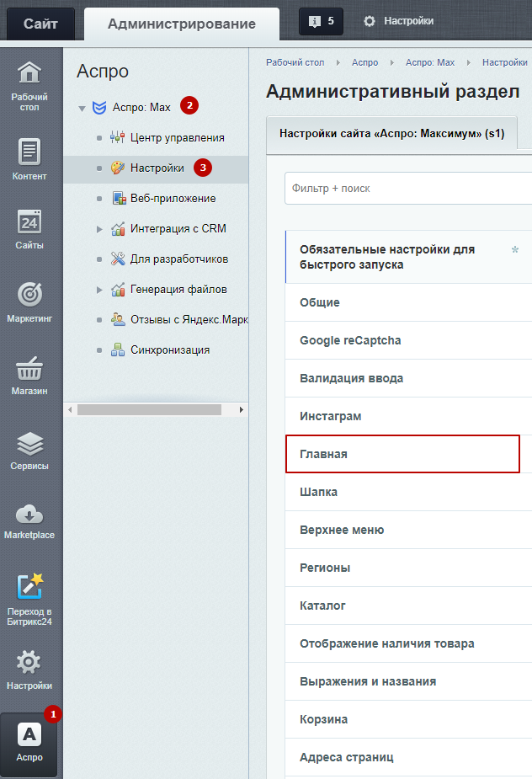This screenshot has width=532, height=779.
Task: Click Отзывы с Яндекс.Маркет icon
Action: [118, 319]
